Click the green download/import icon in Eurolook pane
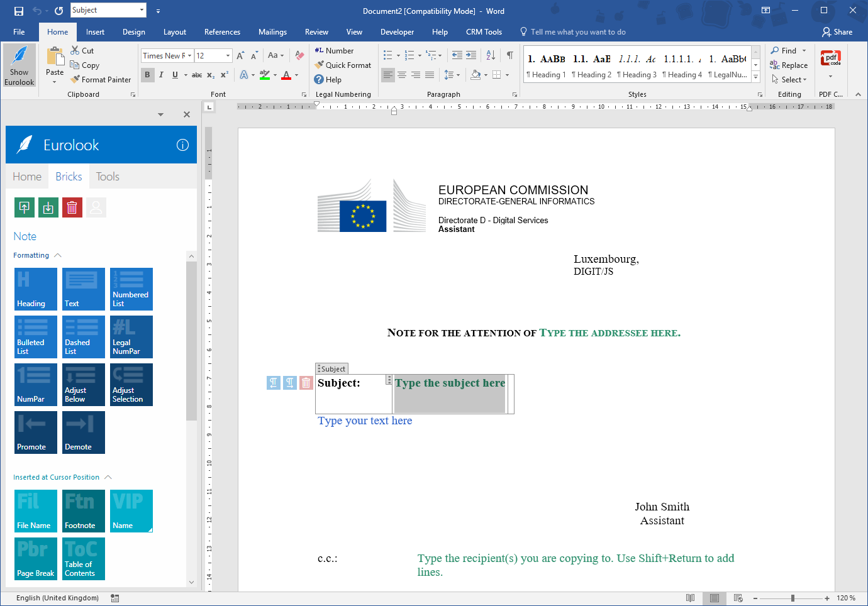This screenshot has width=868, height=606. coord(48,207)
